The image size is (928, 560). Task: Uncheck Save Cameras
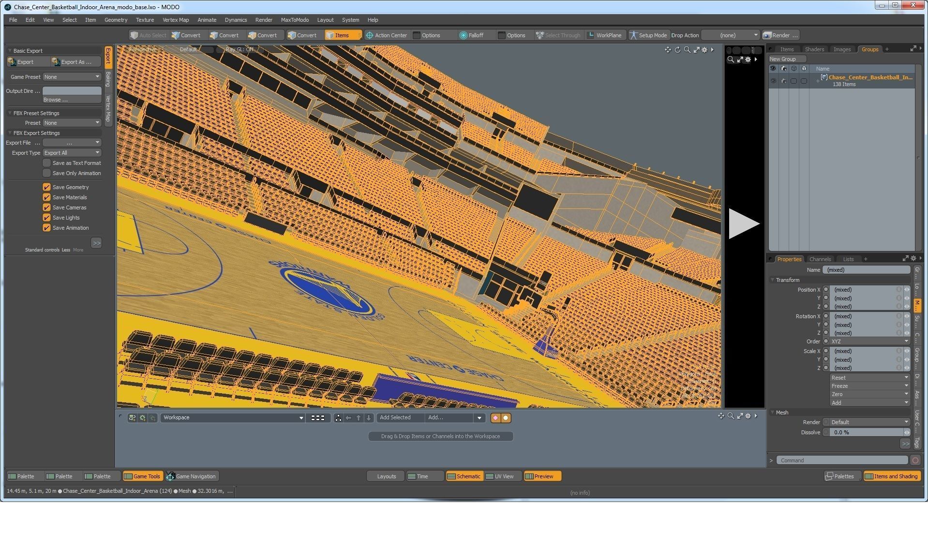47,207
